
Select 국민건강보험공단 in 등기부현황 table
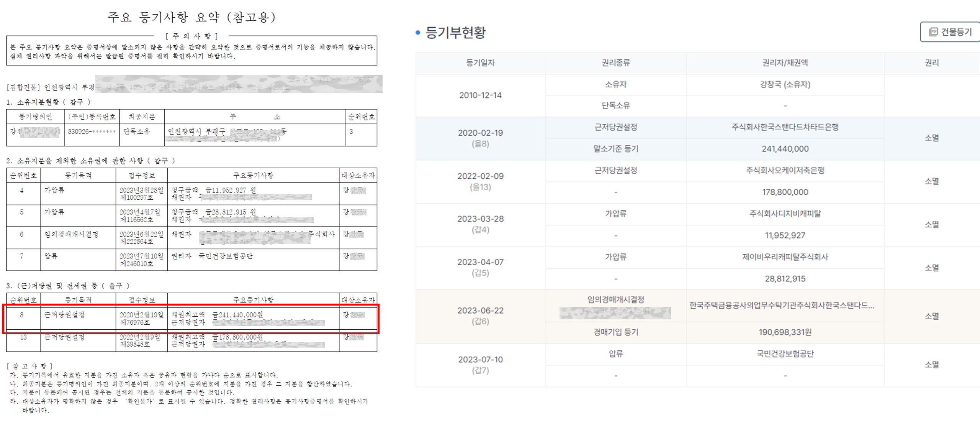coord(785,353)
